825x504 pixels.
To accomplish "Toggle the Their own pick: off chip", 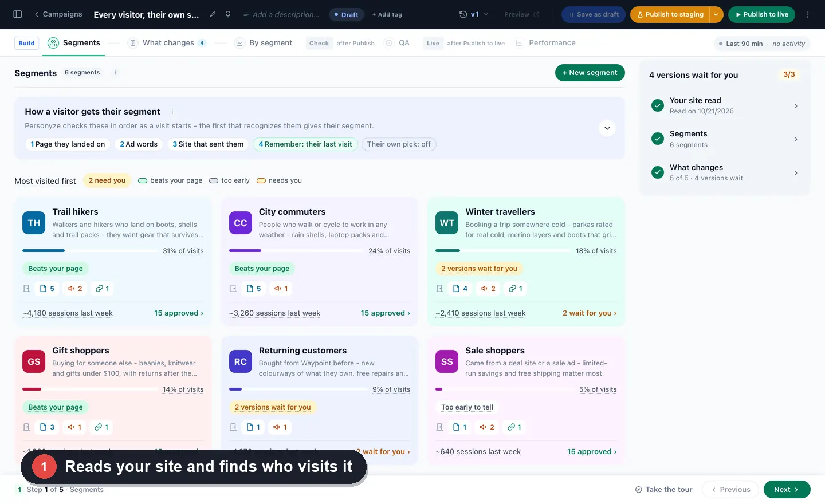I will point(399,144).
